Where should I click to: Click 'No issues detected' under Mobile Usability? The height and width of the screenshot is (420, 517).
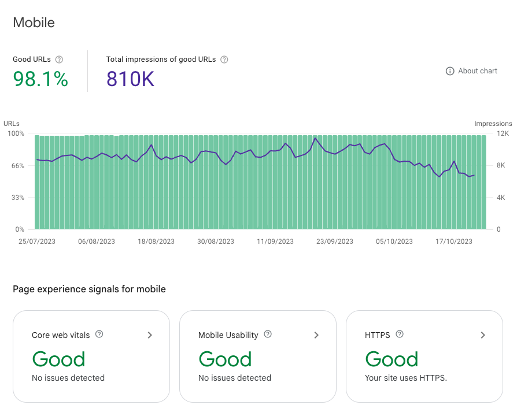(234, 378)
